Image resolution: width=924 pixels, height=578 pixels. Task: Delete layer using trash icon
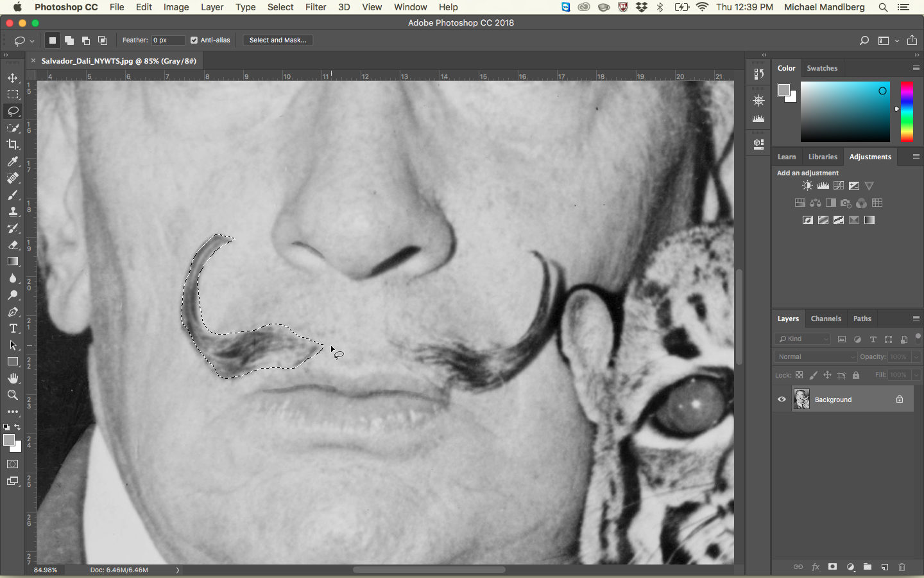tap(902, 567)
